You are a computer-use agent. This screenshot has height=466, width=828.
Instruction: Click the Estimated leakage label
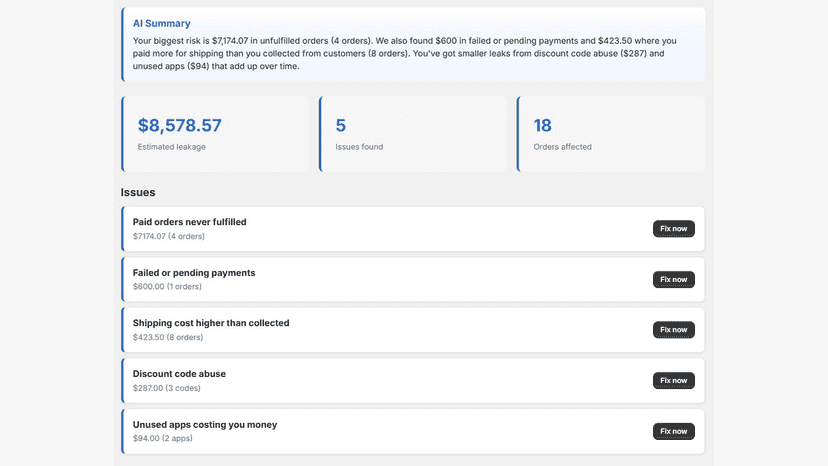(172, 147)
